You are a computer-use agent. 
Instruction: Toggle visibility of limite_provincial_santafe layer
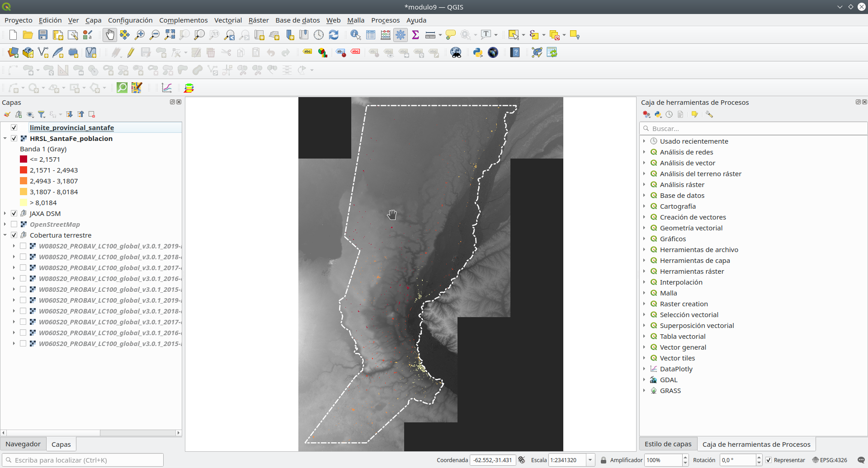[x=14, y=127]
